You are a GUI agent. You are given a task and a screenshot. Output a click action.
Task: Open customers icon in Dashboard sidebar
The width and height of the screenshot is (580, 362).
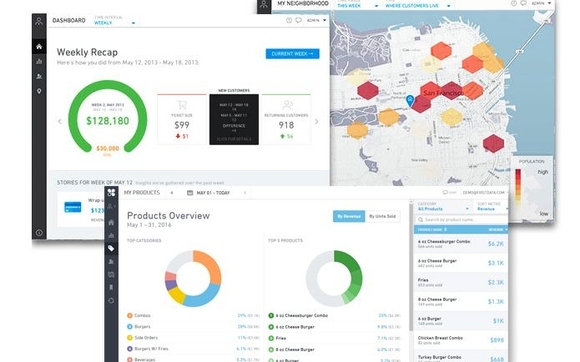[39, 77]
